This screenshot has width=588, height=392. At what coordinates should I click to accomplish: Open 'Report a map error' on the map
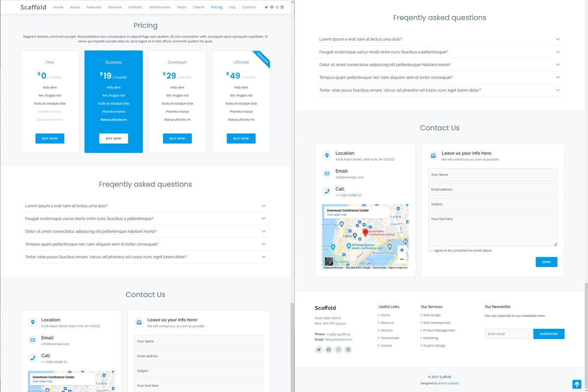click(x=398, y=268)
